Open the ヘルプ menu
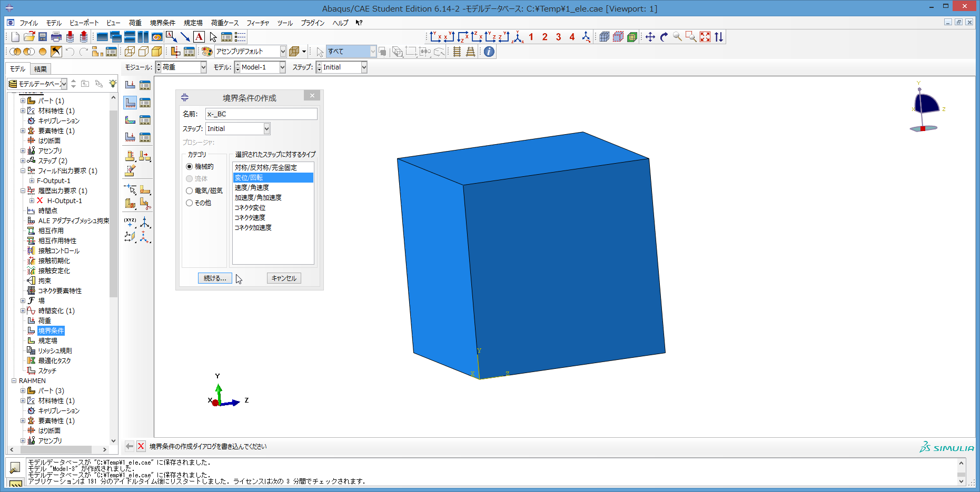The height and width of the screenshot is (492, 980). [x=340, y=23]
